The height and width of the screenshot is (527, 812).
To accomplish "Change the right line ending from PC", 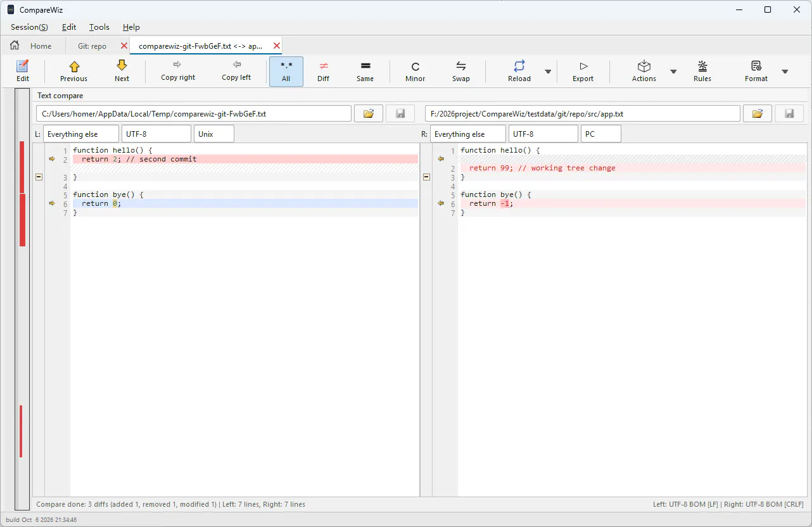I will coord(601,134).
